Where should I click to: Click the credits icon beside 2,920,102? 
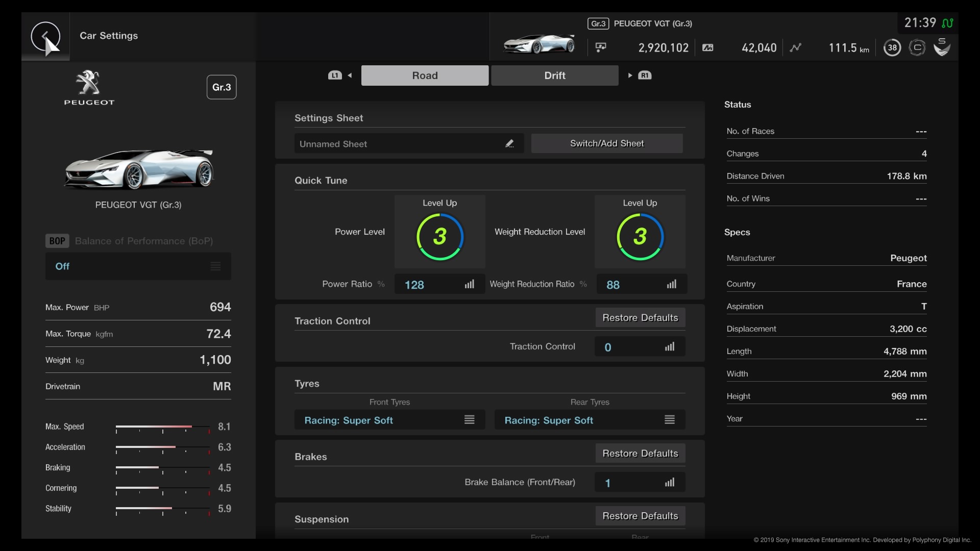coord(601,47)
